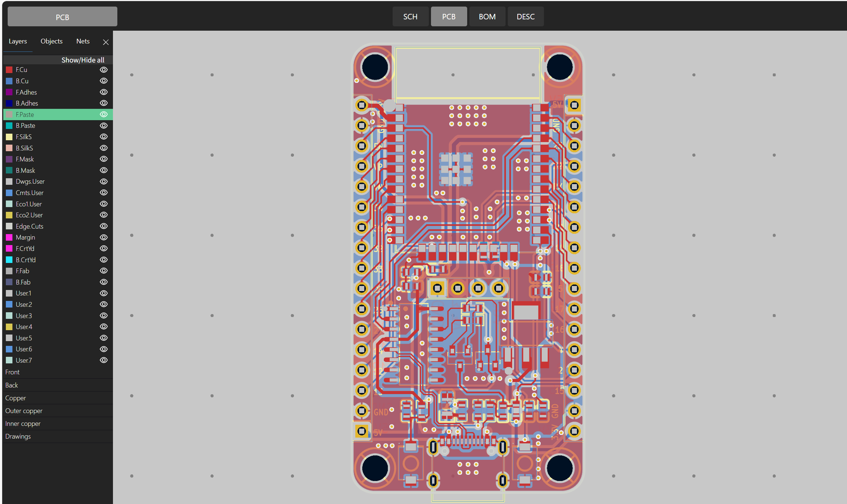This screenshot has height=504, width=847.
Task: Select the Inner copper preset
Action: point(23,424)
